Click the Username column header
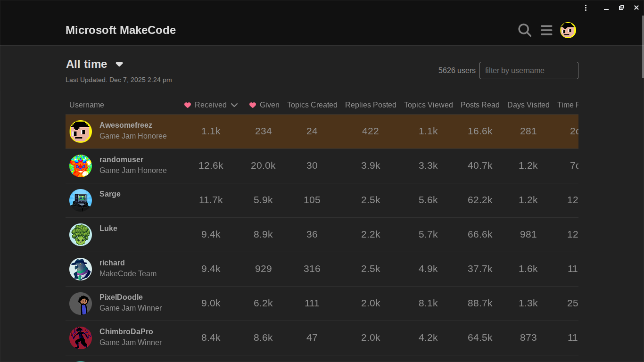 coord(87,105)
